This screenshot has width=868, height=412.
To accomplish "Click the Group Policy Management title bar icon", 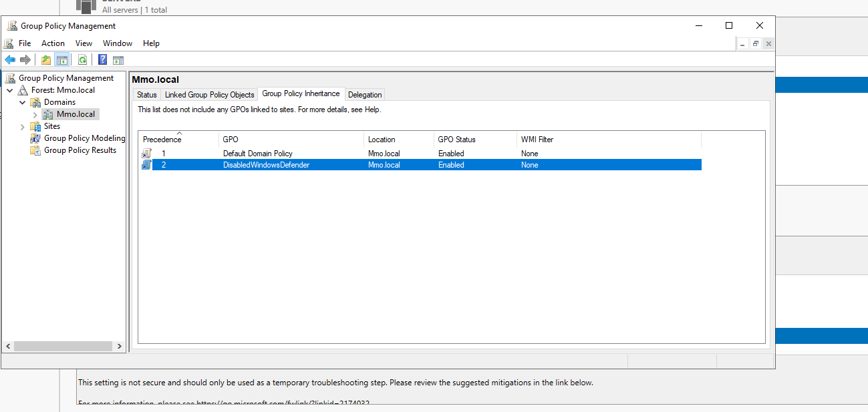I will 12,26.
